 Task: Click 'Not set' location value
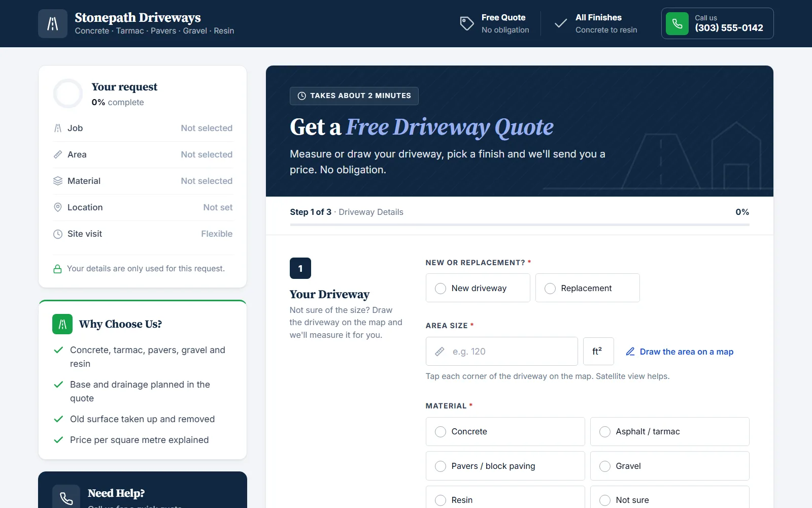[218, 207]
